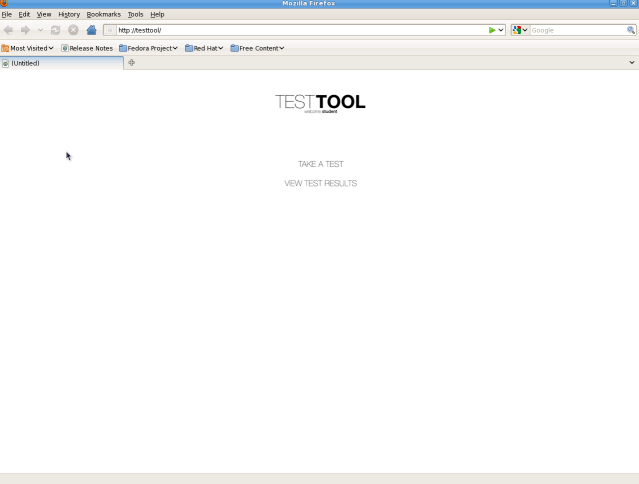Click the Home button in navigation toolbar
The image size is (639, 484).
pos(91,30)
